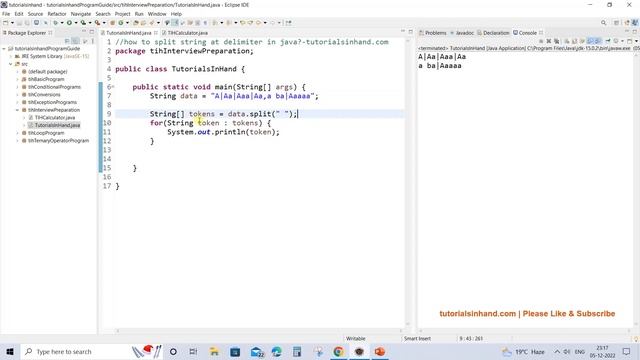Viewport: 640px width, 360px height.
Task: Click the Remove Launch X icon in Console
Action: point(549,41)
